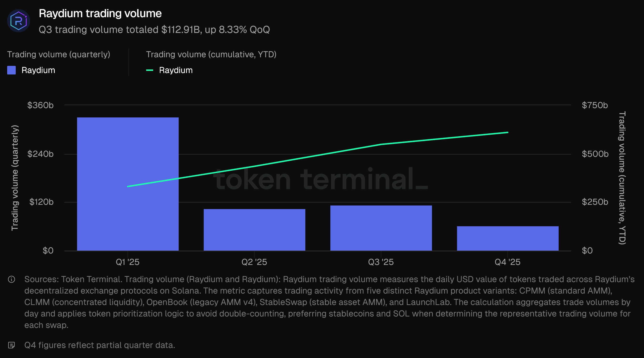Toggle the quarterly Raydium legend label

38,70
